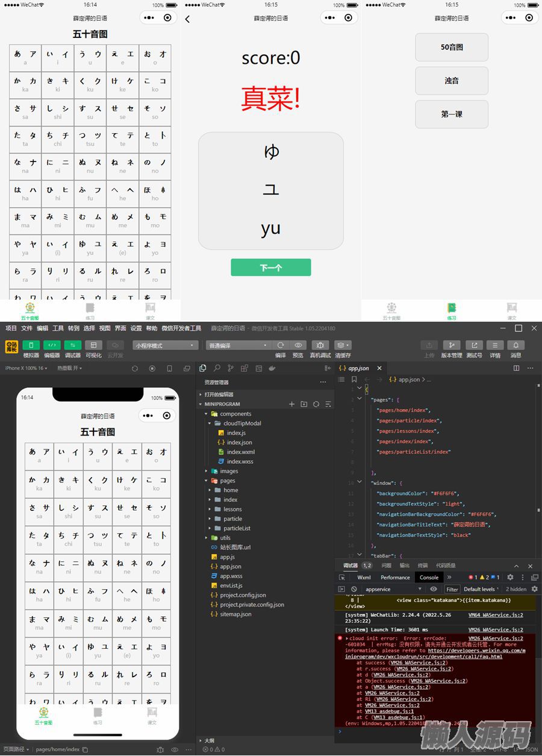Open the 项目 menu
Viewport: 542px width, 756px height.
tap(11, 328)
